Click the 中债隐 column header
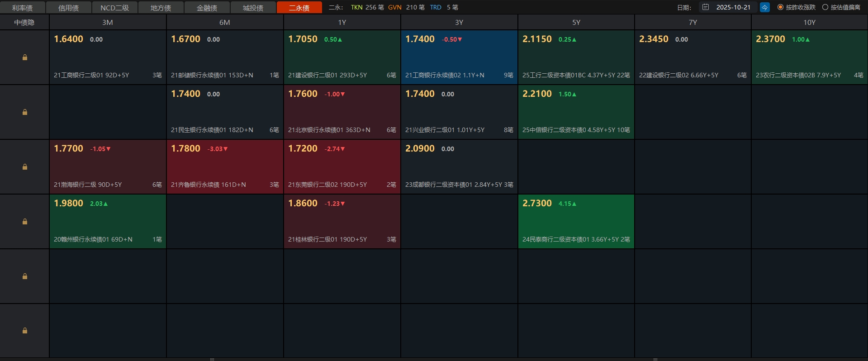868x361 pixels. point(24,22)
